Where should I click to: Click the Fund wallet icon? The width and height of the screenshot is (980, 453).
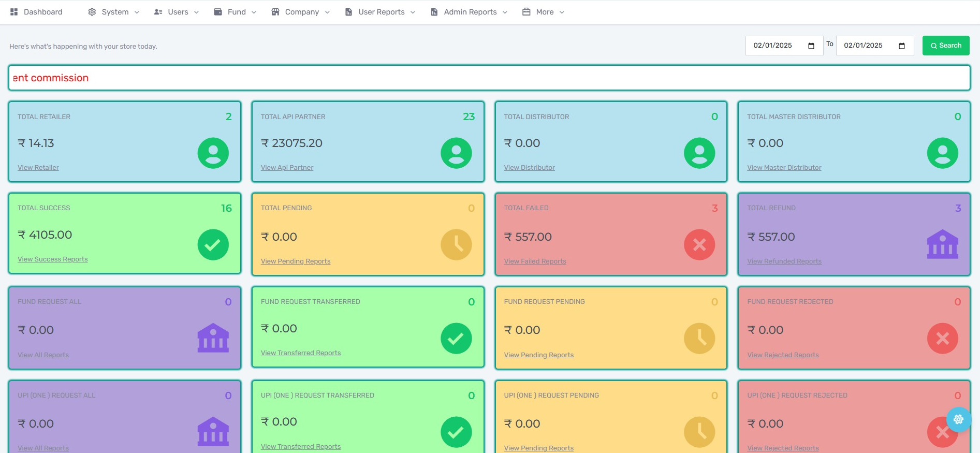[218, 12]
